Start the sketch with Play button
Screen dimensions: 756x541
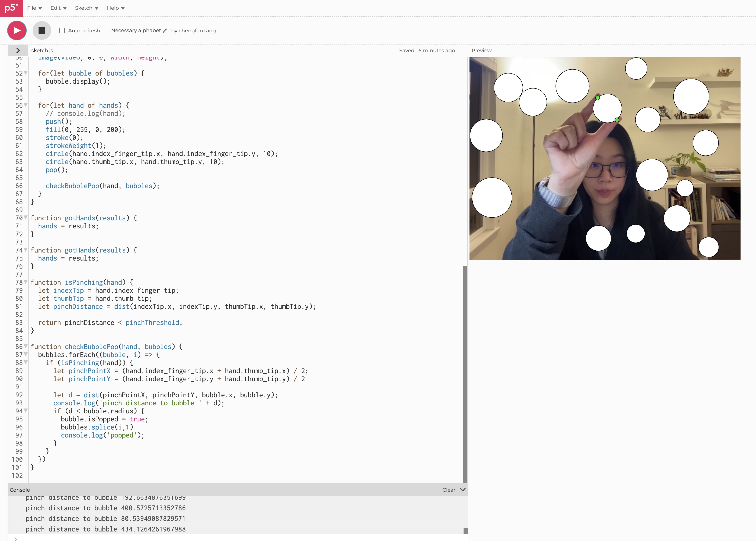(17, 31)
